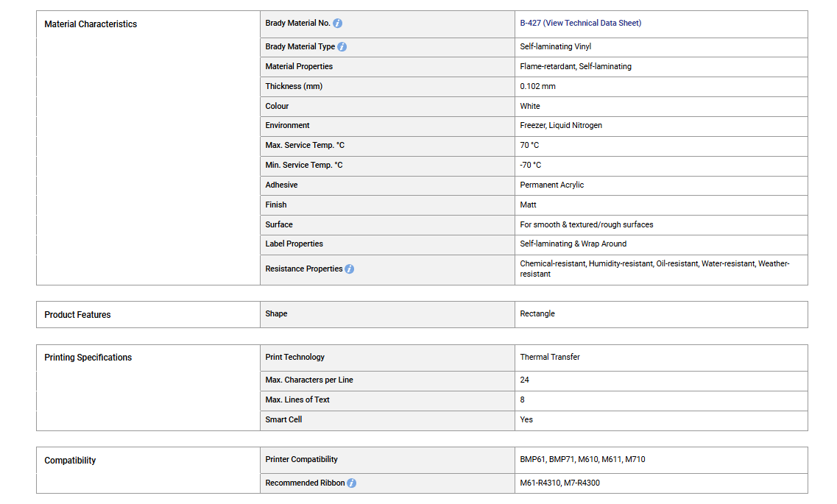This screenshot has height=504, width=837.
Task: Click the 24 characters per line value
Action: (524, 380)
